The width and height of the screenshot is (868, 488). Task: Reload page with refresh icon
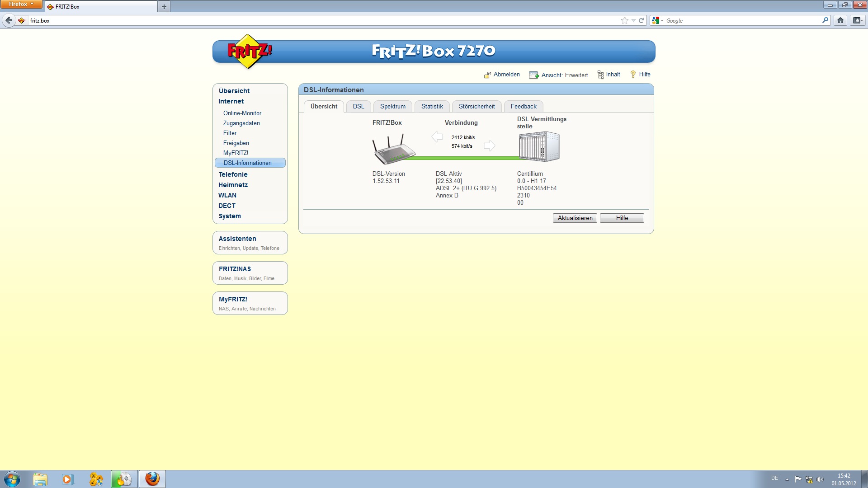(x=641, y=20)
